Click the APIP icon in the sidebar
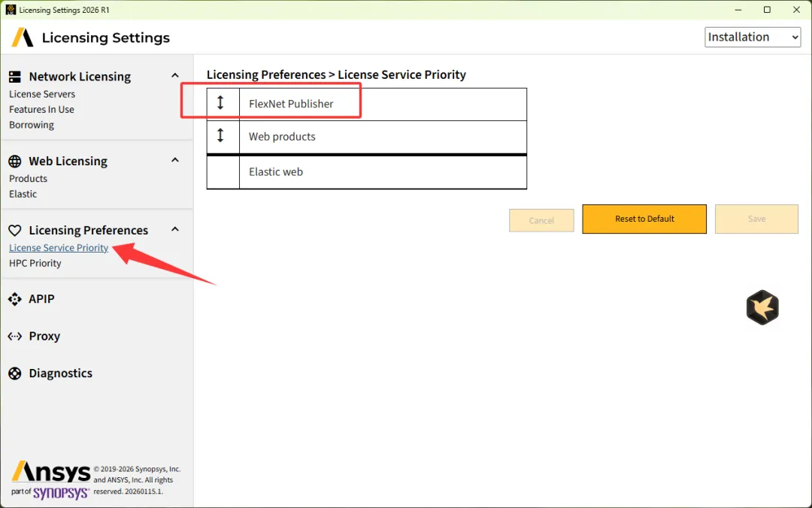Viewport: 812px width, 508px height. tap(15, 299)
